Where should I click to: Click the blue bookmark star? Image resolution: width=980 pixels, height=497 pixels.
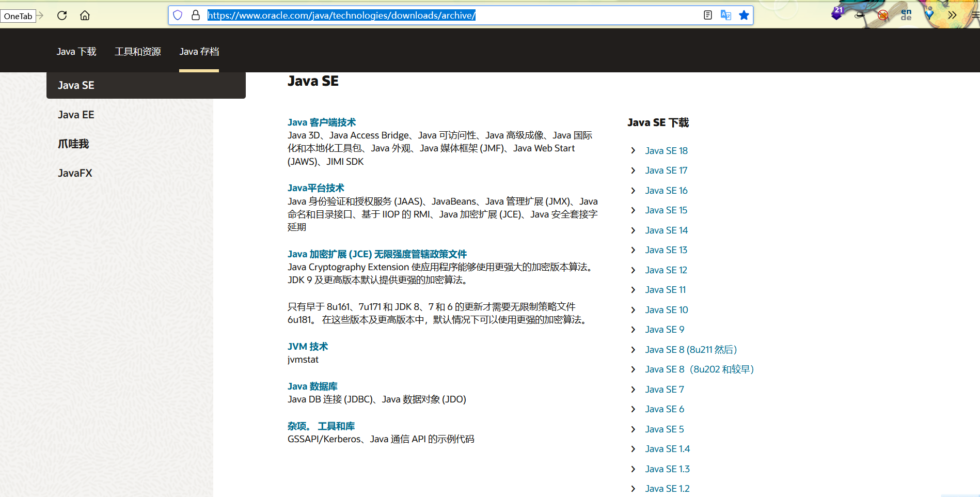[744, 15]
